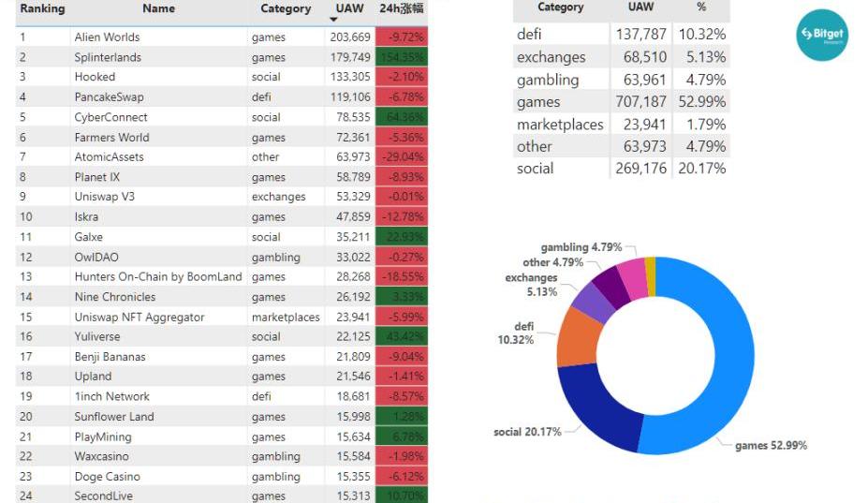Select the Upland row name
The width and height of the screenshot is (868, 503).
[x=93, y=377]
